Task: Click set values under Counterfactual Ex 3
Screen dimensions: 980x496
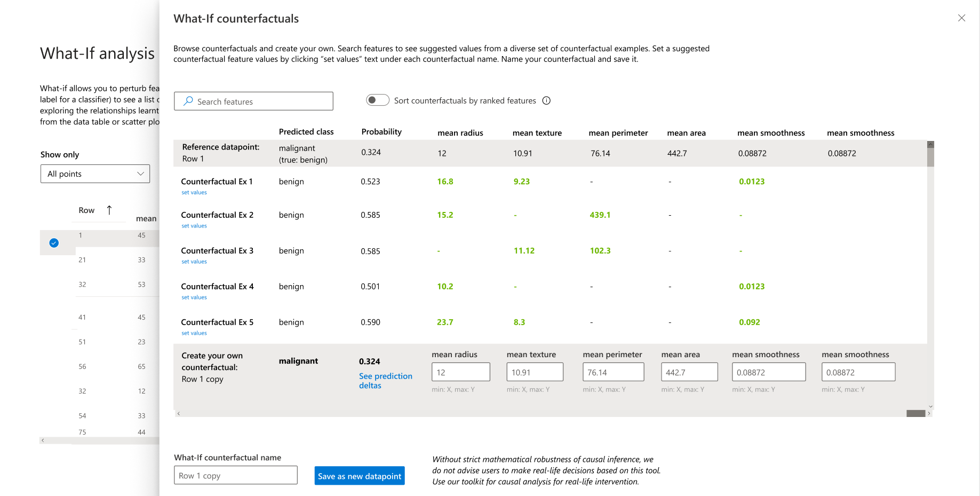Action: pos(194,262)
